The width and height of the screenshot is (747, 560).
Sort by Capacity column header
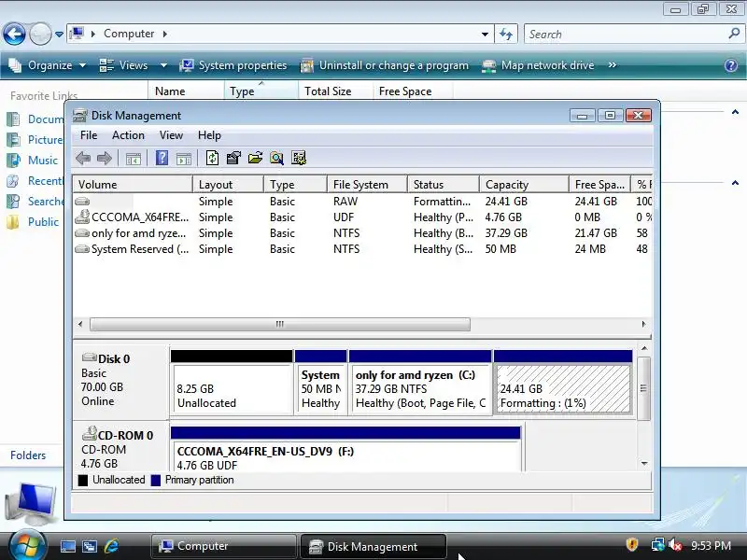pyautogui.click(x=524, y=184)
